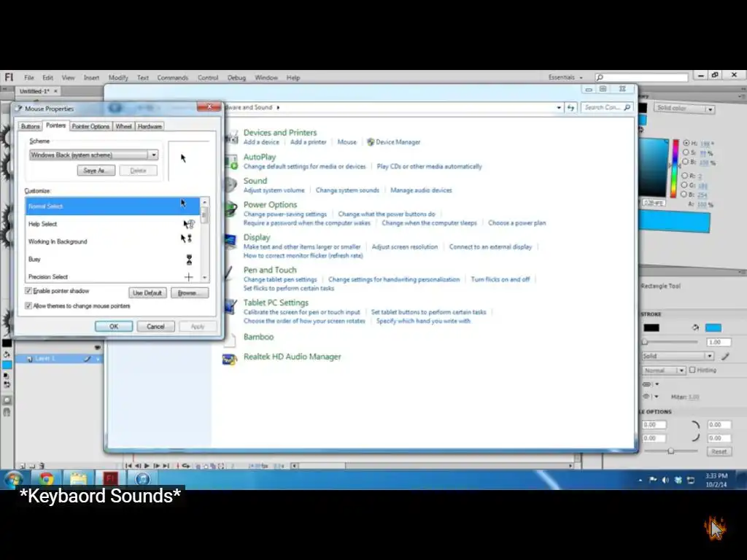Step back one frame in the Flash timeline
Image resolution: width=747 pixels, height=560 pixels.
138,466
